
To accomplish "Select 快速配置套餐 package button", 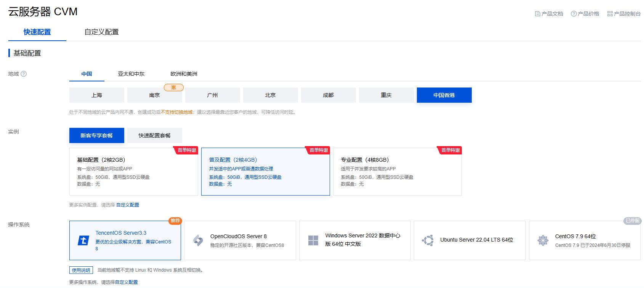I will (x=154, y=135).
